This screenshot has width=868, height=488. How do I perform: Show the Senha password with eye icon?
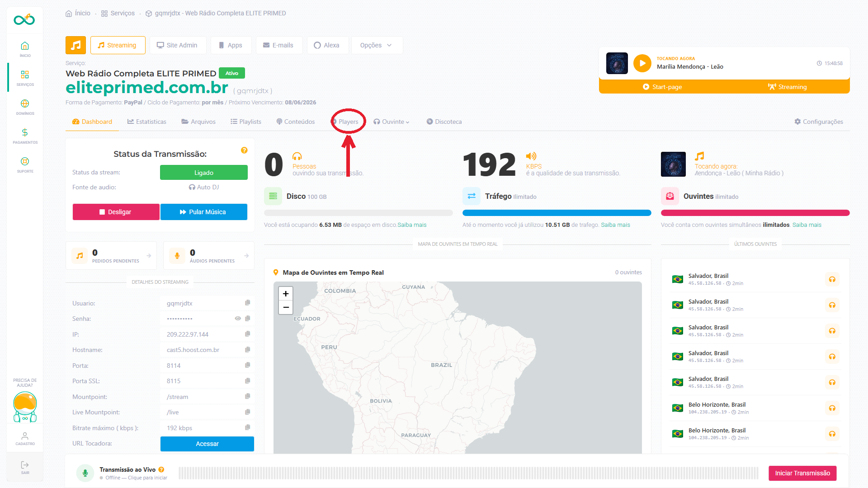click(x=238, y=319)
